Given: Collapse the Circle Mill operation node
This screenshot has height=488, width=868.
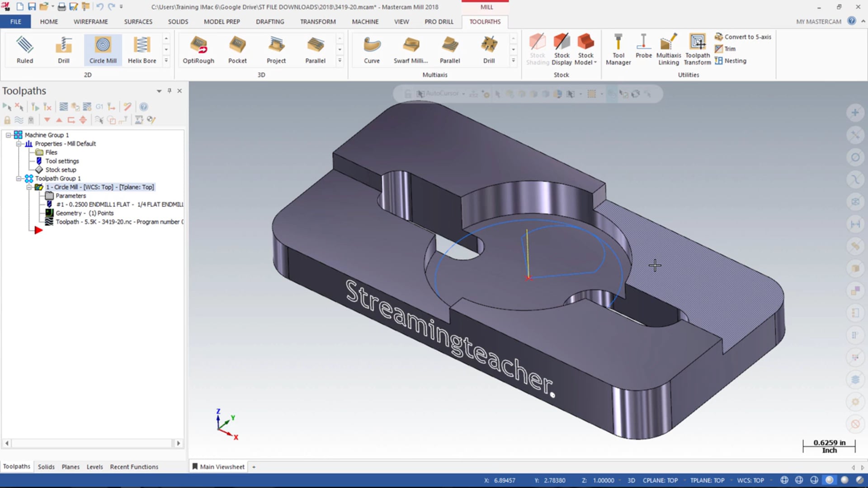Looking at the screenshot, I should [29, 187].
